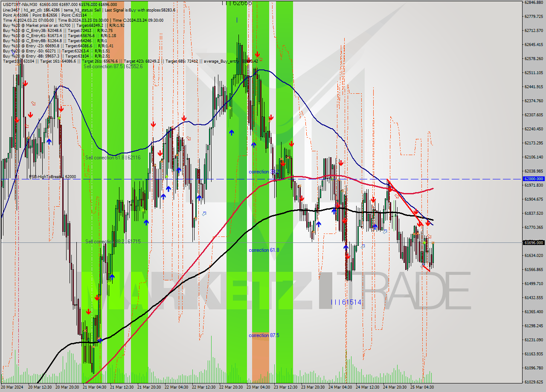Viewport: 546px width, 392px height.
Task: Click the highlighted 62000.000 price tag
Action: (x=534, y=179)
